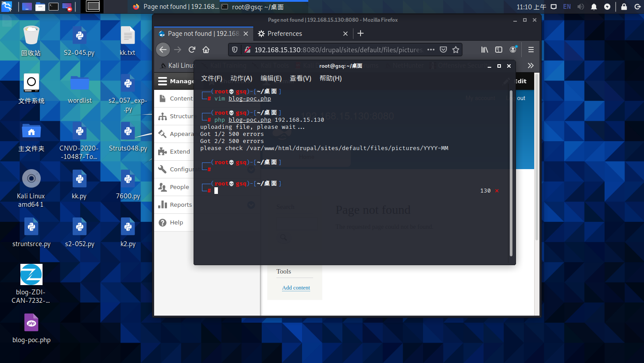The height and width of the screenshot is (363, 644).
Task: Reload the current page in Firefox
Action: pyautogui.click(x=192, y=50)
